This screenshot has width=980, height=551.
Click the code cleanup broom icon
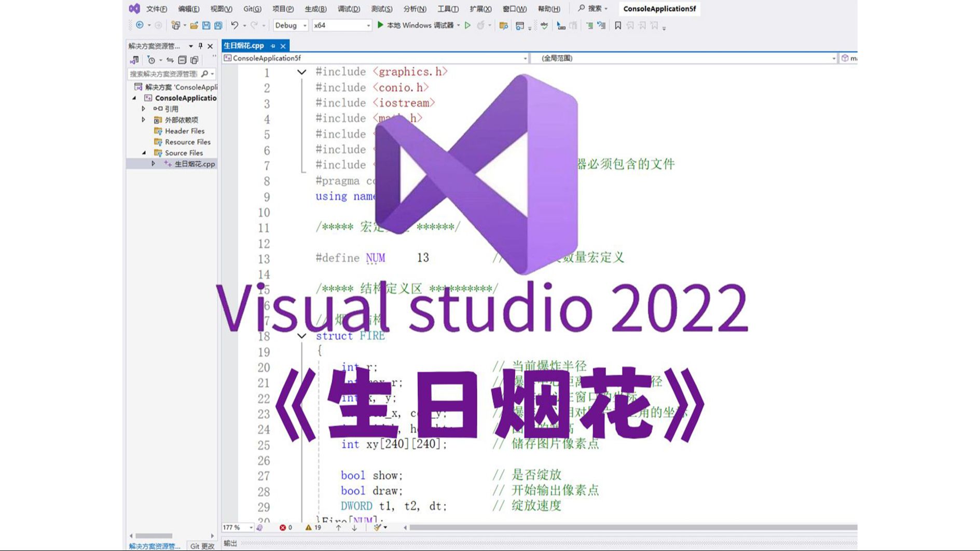tap(378, 528)
